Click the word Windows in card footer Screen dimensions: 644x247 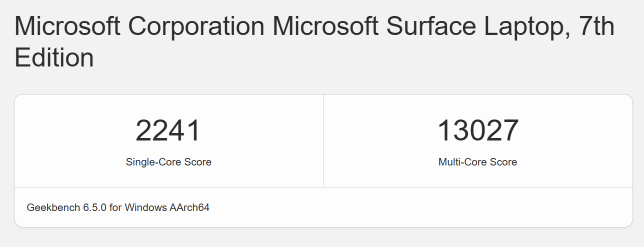coord(146,207)
